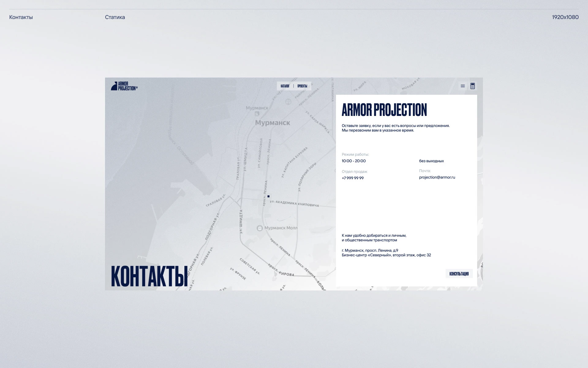This screenshot has width=588, height=368.
Task: Click the Armor Projection logo
Action: tap(124, 86)
